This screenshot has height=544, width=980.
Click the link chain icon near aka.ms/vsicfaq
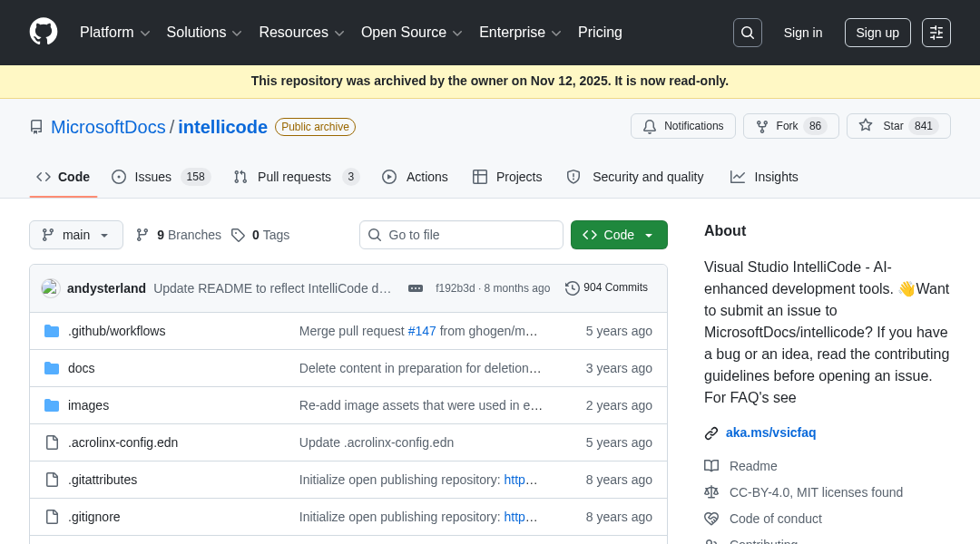711,432
